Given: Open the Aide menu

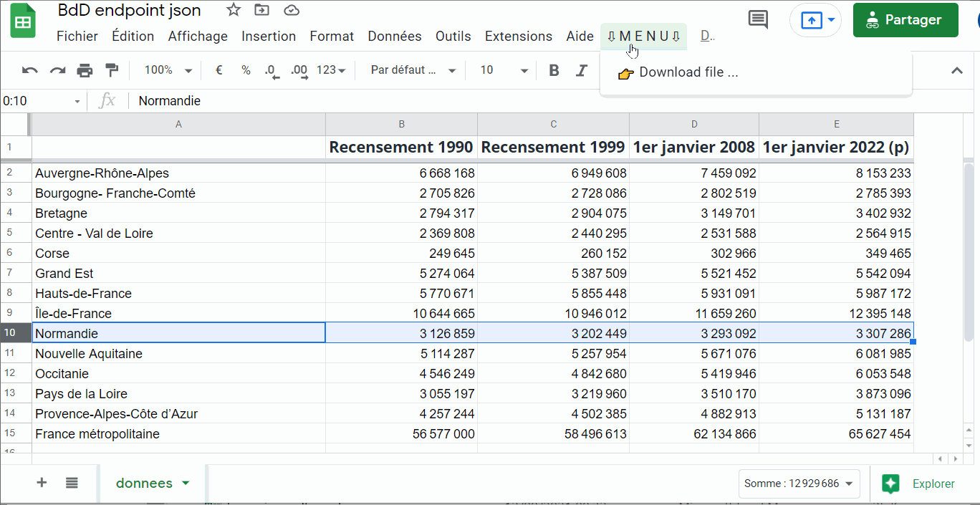Looking at the screenshot, I should [580, 36].
